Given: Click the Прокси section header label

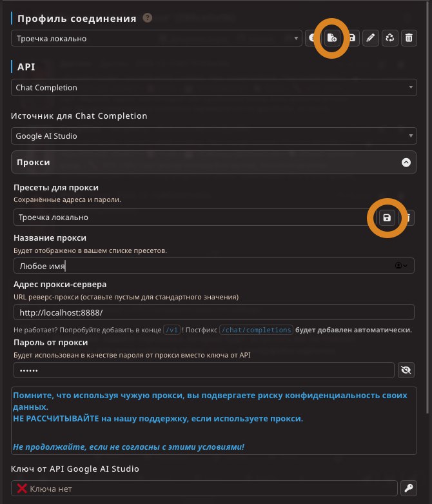Looking at the screenshot, I should click(x=34, y=163).
